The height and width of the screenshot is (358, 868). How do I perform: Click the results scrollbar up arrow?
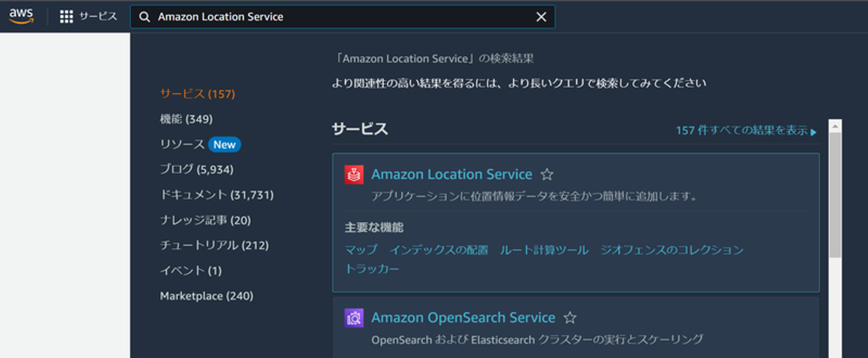pos(835,126)
